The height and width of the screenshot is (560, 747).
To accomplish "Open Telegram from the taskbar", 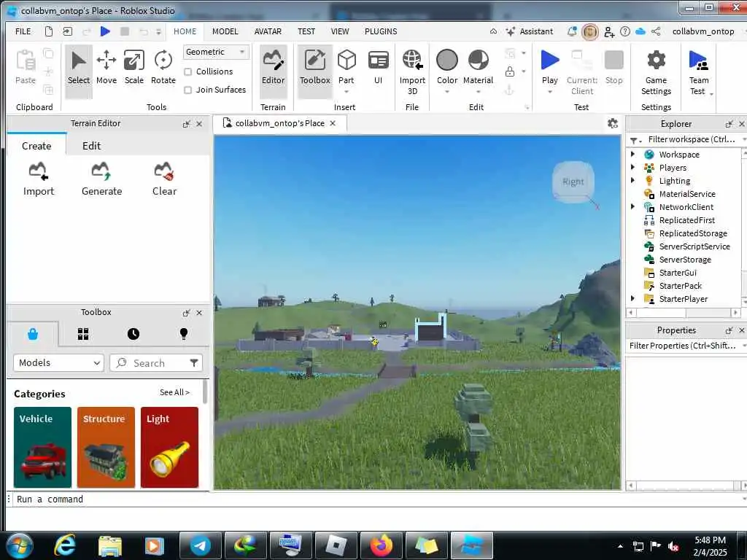I will pyautogui.click(x=201, y=545).
